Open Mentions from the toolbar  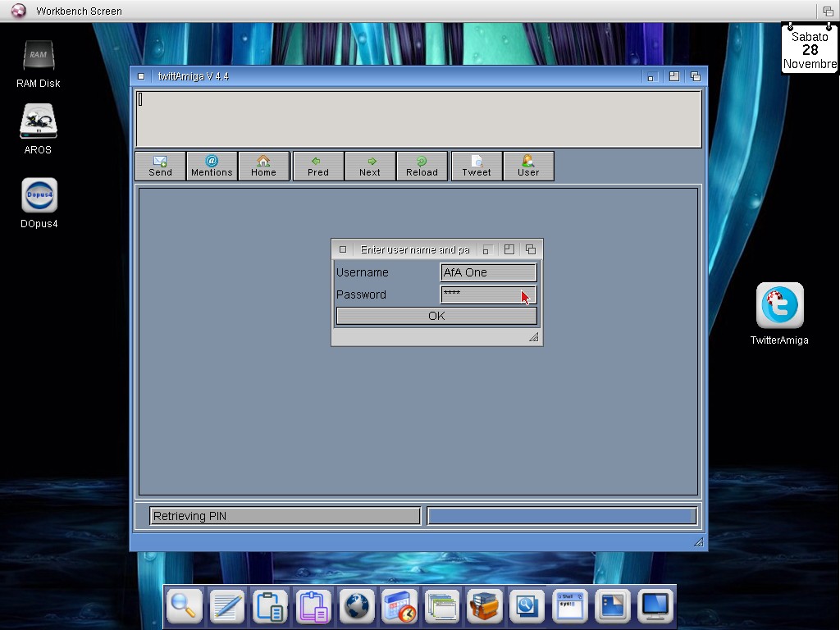212,166
